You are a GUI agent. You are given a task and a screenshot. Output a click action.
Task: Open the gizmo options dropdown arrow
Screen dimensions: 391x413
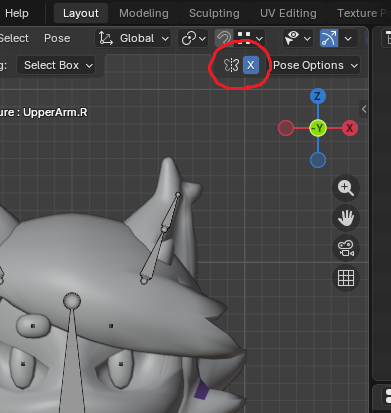[348, 38]
